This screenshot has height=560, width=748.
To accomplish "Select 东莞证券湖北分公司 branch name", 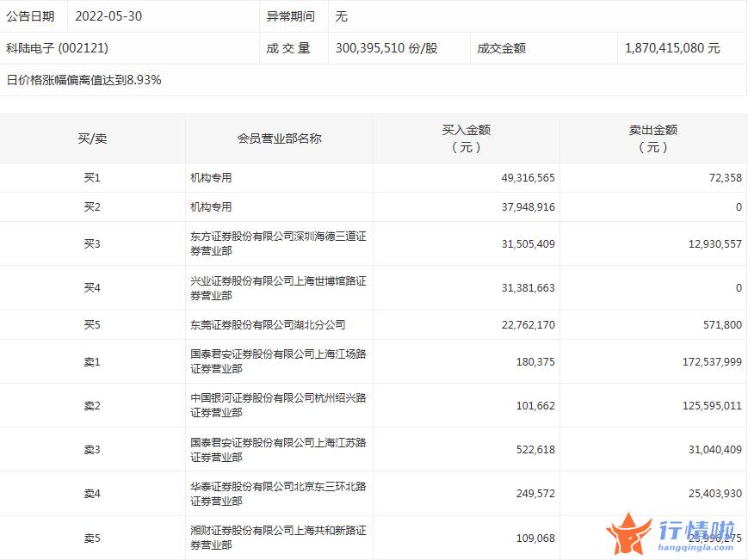I will (268, 325).
